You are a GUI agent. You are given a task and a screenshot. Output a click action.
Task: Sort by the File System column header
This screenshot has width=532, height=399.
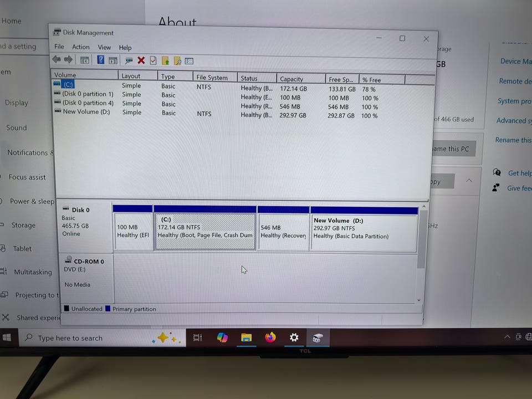[215, 78]
